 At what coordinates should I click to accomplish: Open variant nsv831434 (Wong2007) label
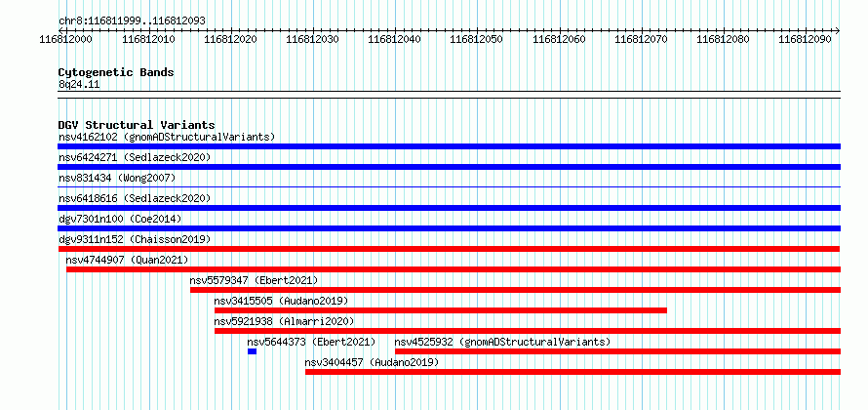(117, 178)
